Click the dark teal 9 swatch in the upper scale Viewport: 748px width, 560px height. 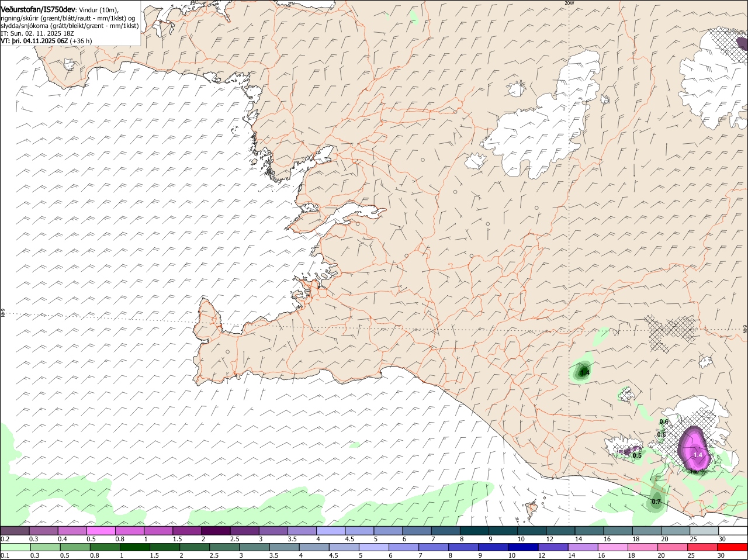(504, 530)
